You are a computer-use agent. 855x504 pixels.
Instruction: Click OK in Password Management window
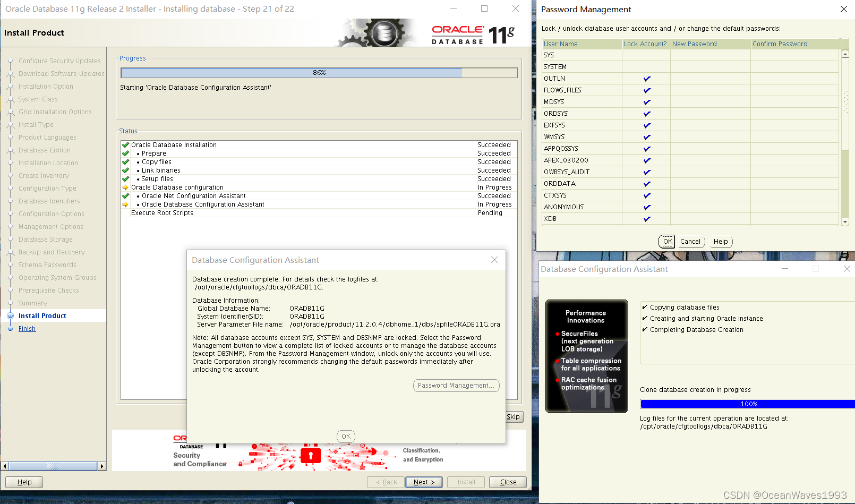[x=667, y=242]
